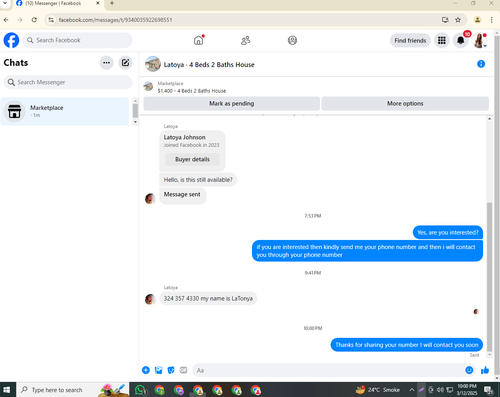
Task: Open Windows notification center icon
Action: (x=489, y=390)
